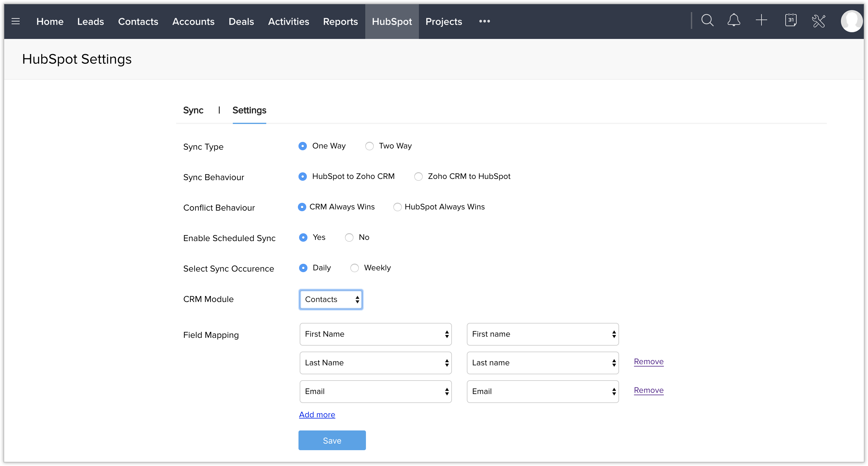The width and height of the screenshot is (868, 466).
Task: Select the Two Way sync type
Action: [370, 146]
